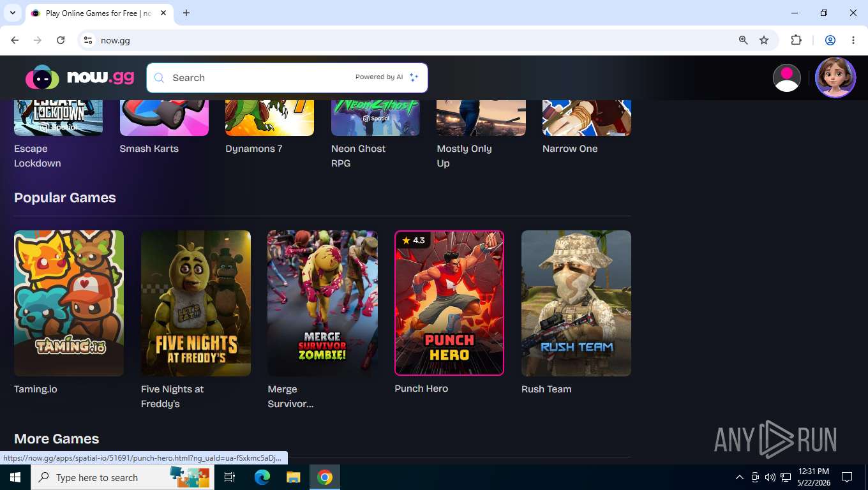868x490 pixels.
Task: Bookmark this page with star icon
Action: [x=764, y=40]
